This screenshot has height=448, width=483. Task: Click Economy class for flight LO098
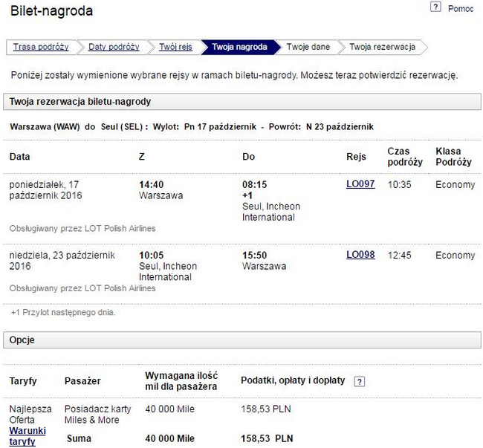(x=455, y=256)
